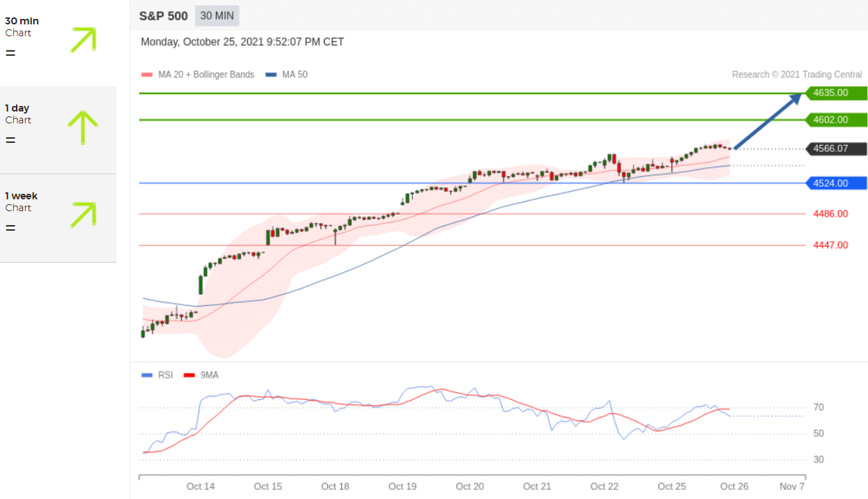Click the Oct 19 date on the axis
The height and width of the screenshot is (499, 868).
(403, 486)
